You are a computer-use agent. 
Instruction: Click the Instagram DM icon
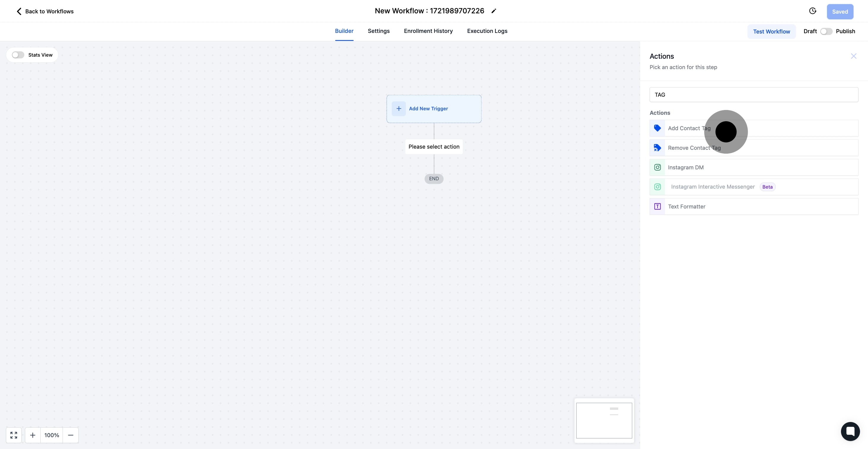pyautogui.click(x=657, y=167)
